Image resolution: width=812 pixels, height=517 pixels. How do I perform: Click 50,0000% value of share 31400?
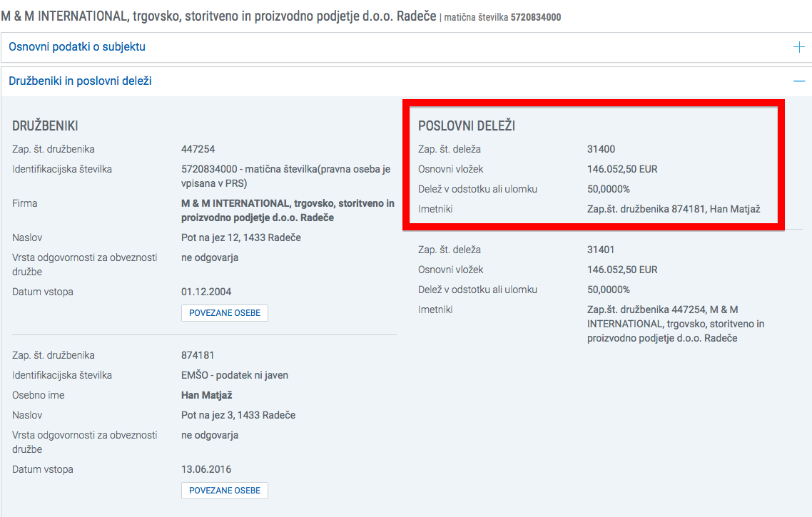pyautogui.click(x=609, y=189)
